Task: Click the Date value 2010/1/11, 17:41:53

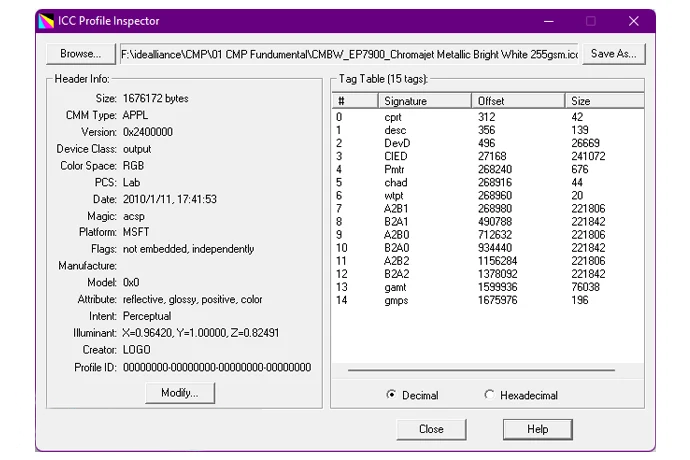Action: coord(170,199)
